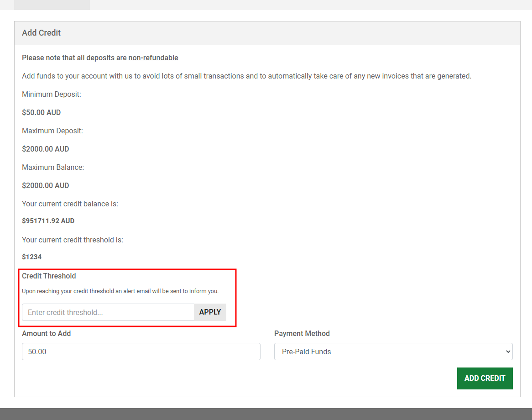The image size is (532, 420).
Task: Click the Payment Method label
Action: pyautogui.click(x=302, y=334)
